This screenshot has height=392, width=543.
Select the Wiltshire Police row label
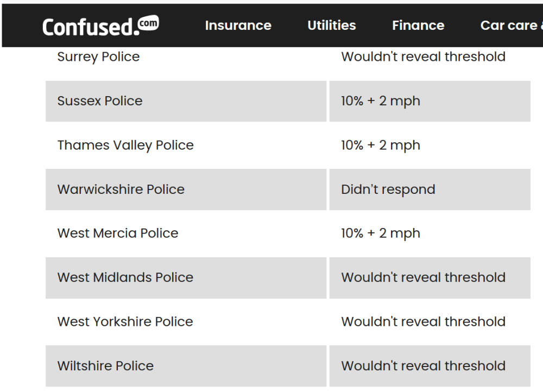click(105, 366)
